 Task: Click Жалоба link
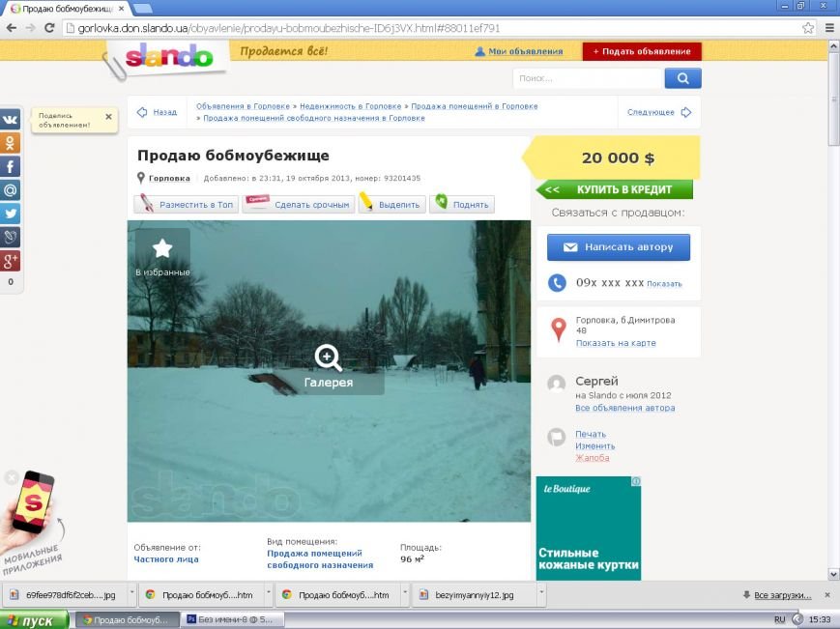593,458
